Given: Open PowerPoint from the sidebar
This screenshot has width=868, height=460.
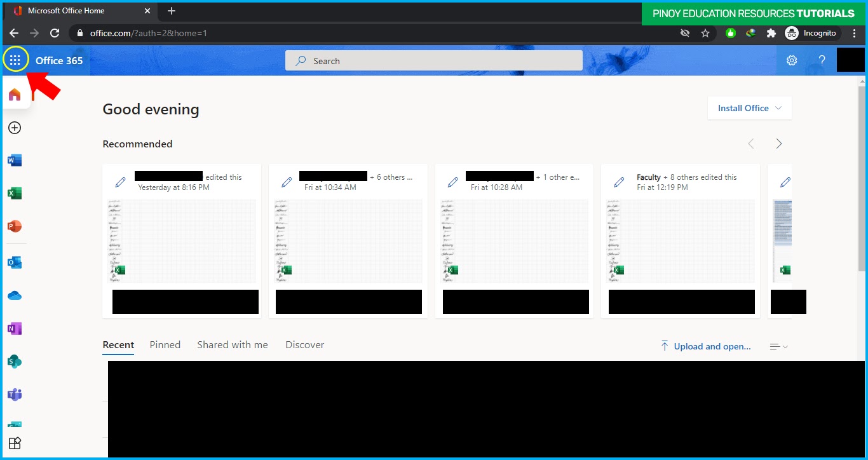Looking at the screenshot, I should 15,226.
